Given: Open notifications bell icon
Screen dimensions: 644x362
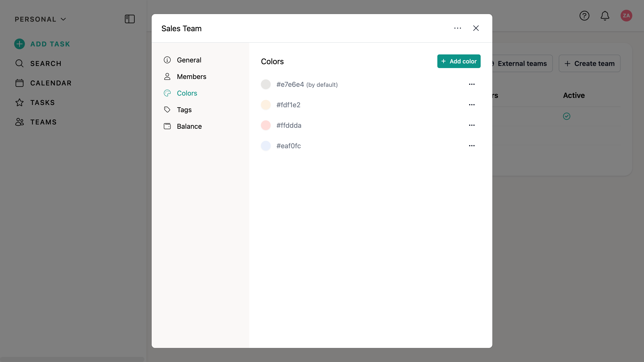Looking at the screenshot, I should (605, 16).
